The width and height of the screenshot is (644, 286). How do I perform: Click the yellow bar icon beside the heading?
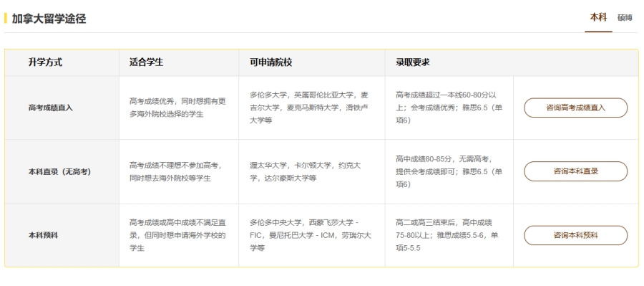tap(6, 19)
